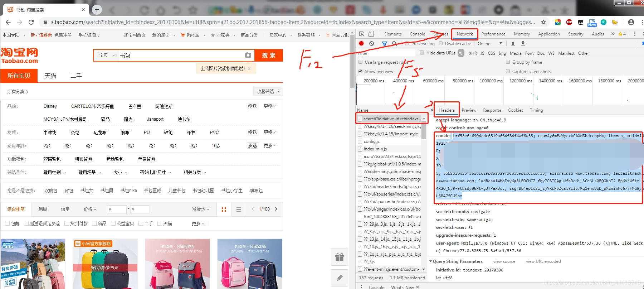
Task: Switch results to grid view
Action: 224,209
